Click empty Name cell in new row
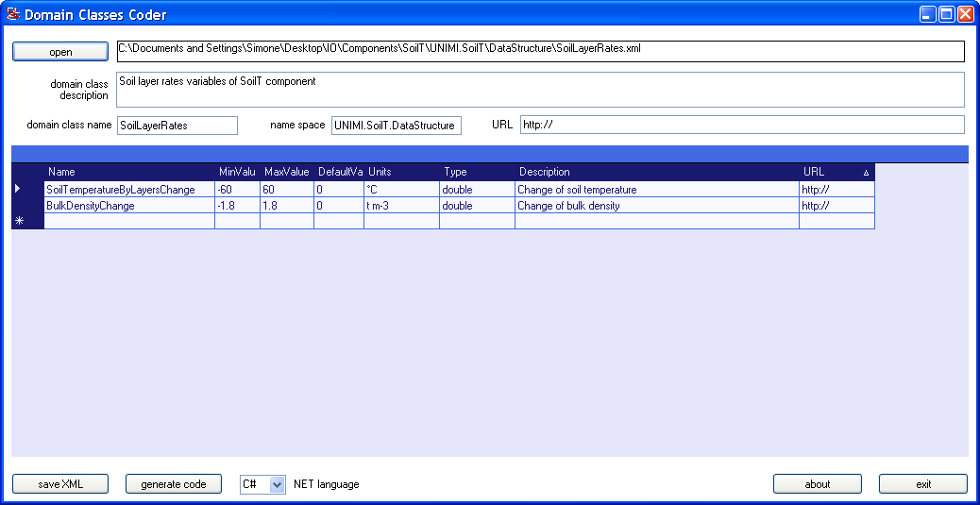The width and height of the screenshot is (980, 505). pyautogui.click(x=129, y=221)
